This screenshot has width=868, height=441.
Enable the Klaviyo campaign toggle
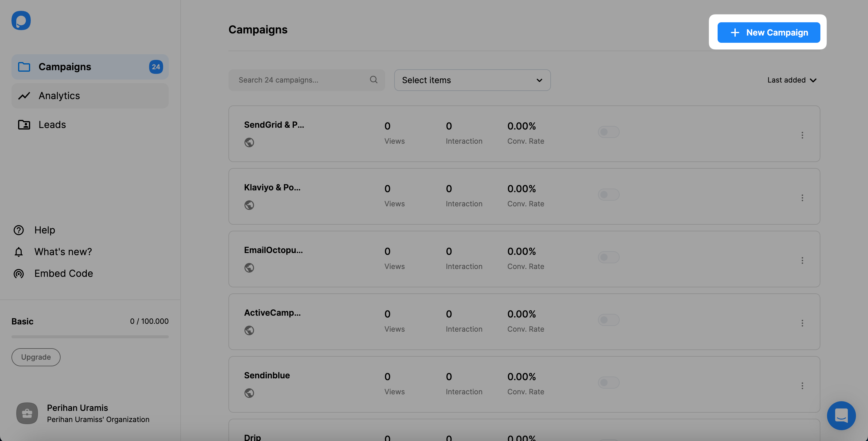click(x=609, y=194)
